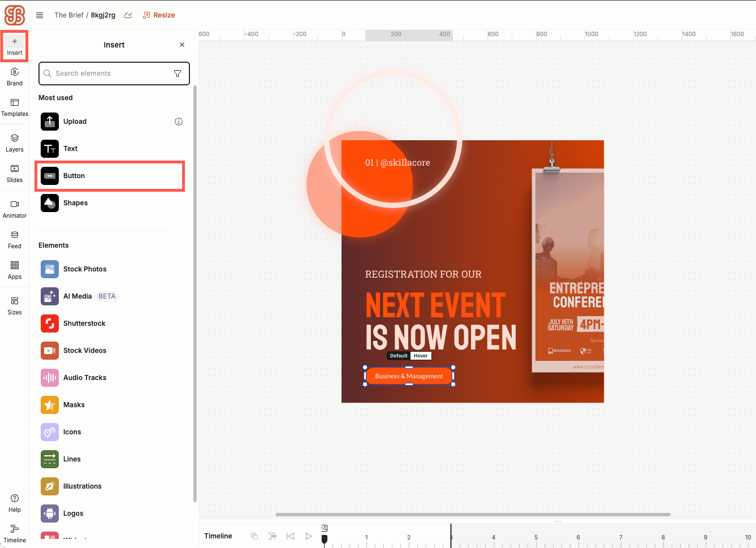Open the Animator tool
The image size is (756, 548).
click(x=15, y=209)
